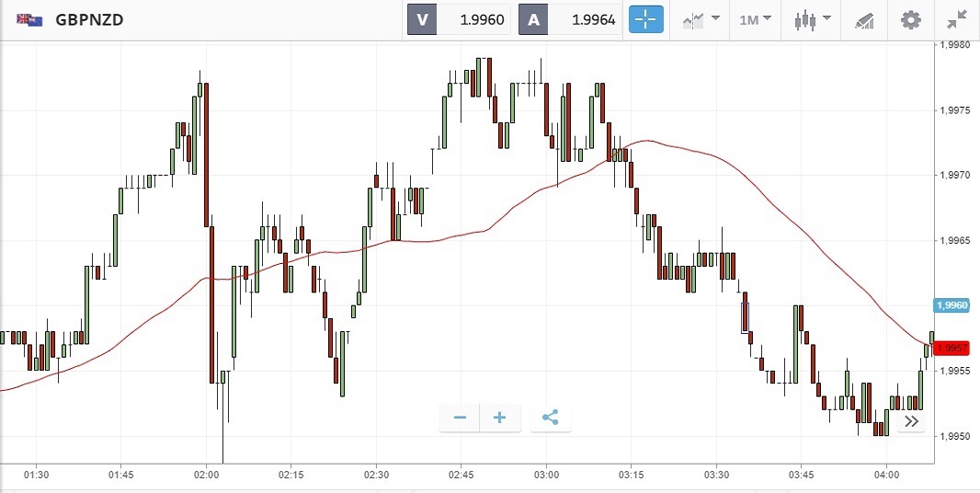The width and height of the screenshot is (980, 493).
Task: Open the candlestick chart type dropdown
Action: click(x=812, y=19)
